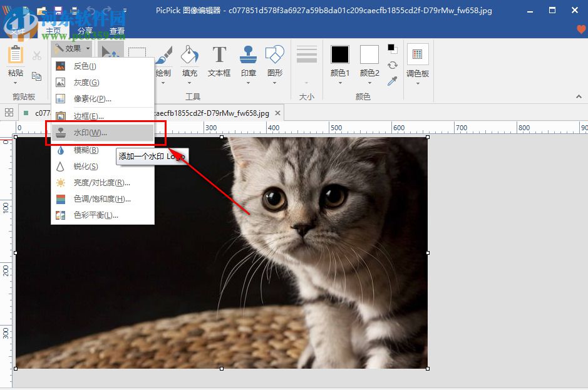Click the Save floppy icon in title bar

pyautogui.click(x=58, y=10)
